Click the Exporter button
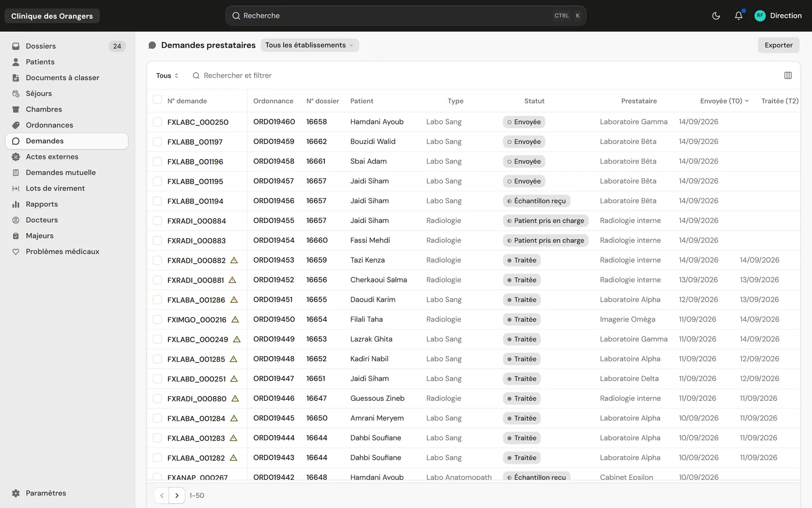This screenshot has width=812, height=508. tap(779, 45)
